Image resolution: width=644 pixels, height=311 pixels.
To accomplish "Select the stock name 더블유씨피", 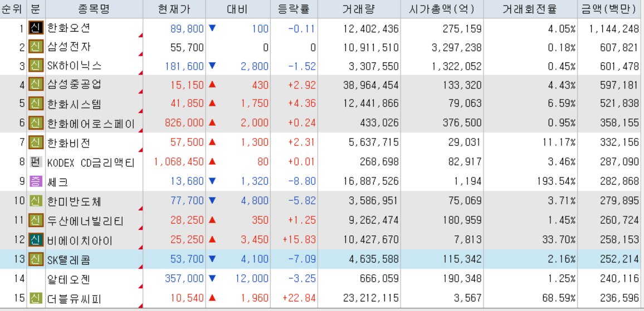I will tap(74, 299).
